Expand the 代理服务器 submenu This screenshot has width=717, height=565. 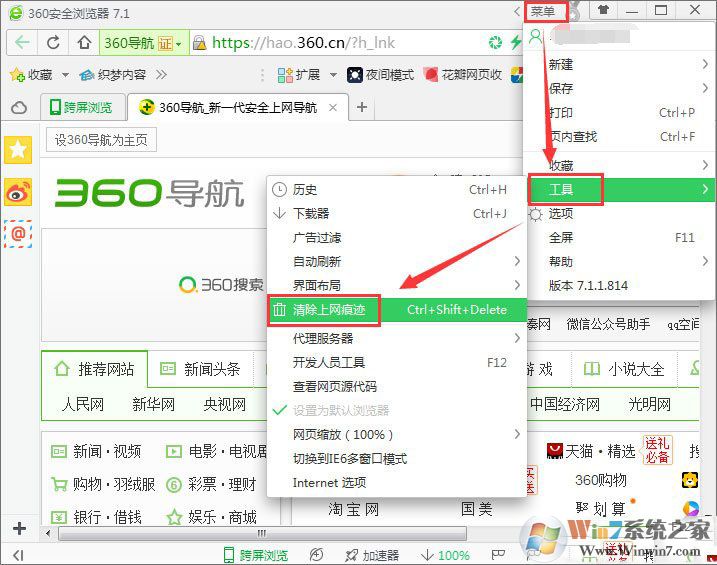pyautogui.click(x=517, y=338)
